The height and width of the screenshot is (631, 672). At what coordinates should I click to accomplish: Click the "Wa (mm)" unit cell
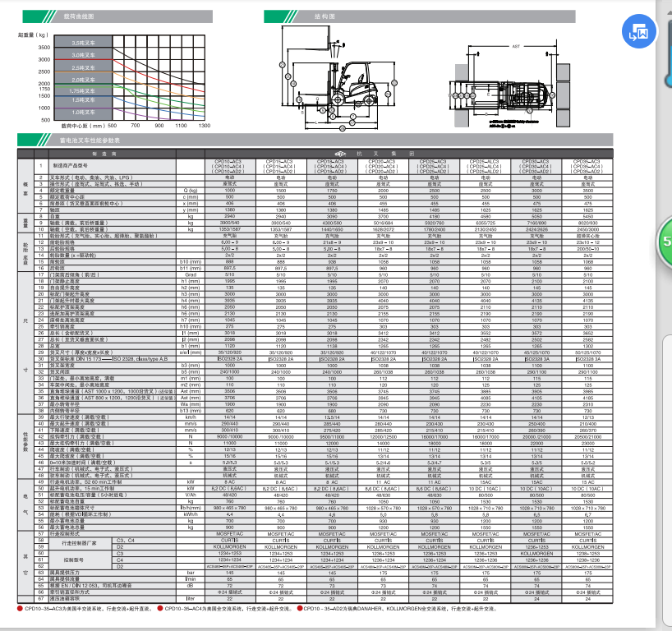tap(191, 404)
